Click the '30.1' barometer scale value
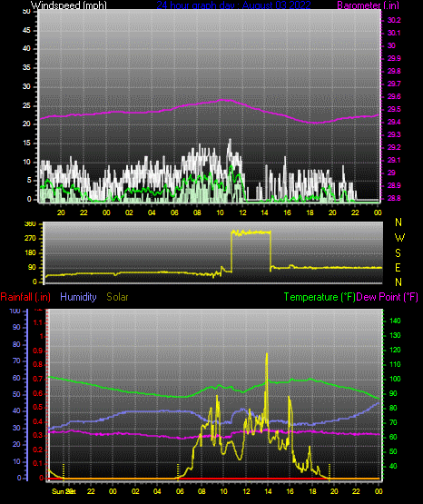 click(x=394, y=33)
